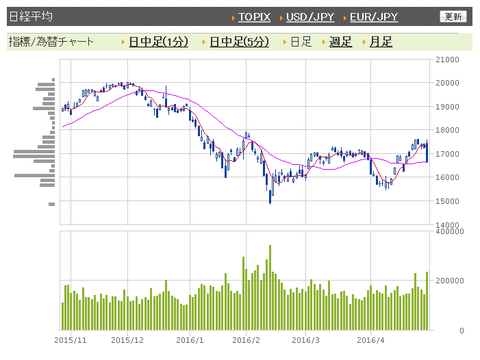
Task: Click the 19000 price axis label
Action: (447, 107)
